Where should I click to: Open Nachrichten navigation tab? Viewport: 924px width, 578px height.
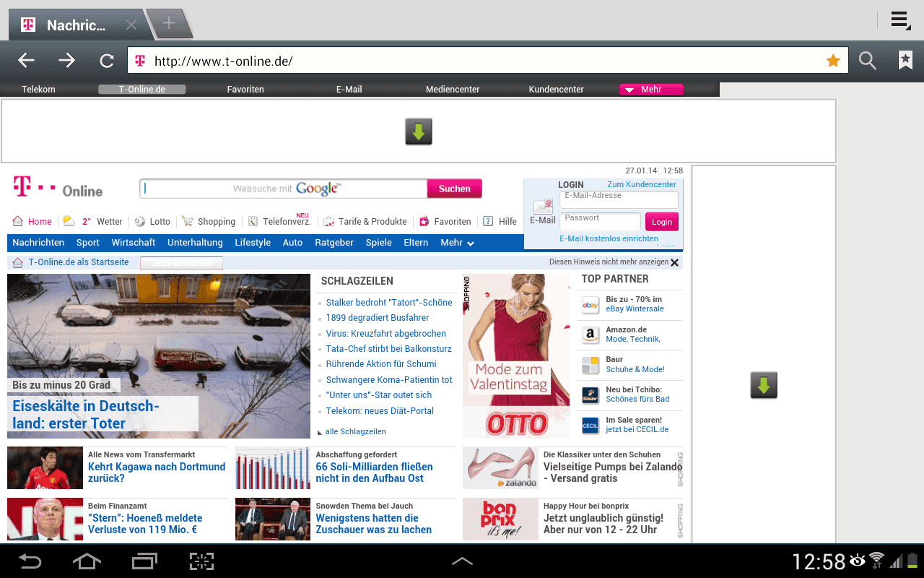(38, 243)
